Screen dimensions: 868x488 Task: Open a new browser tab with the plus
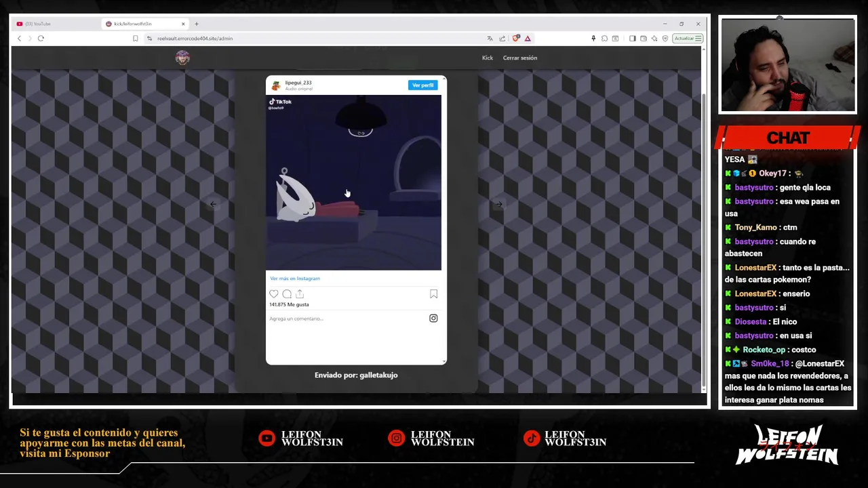tap(197, 24)
